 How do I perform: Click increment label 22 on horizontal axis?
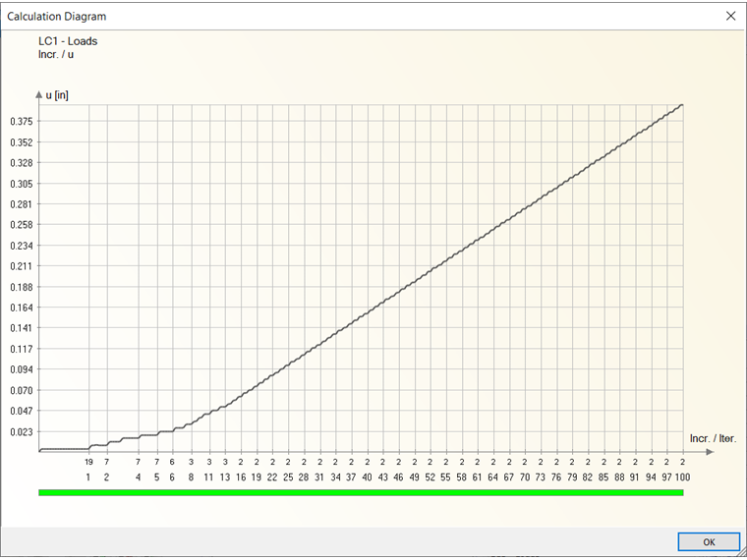pyautogui.click(x=272, y=477)
